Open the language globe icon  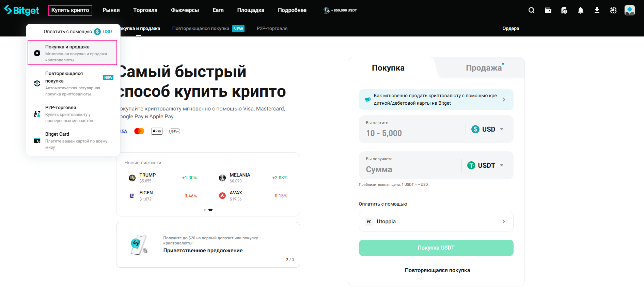pos(613,10)
